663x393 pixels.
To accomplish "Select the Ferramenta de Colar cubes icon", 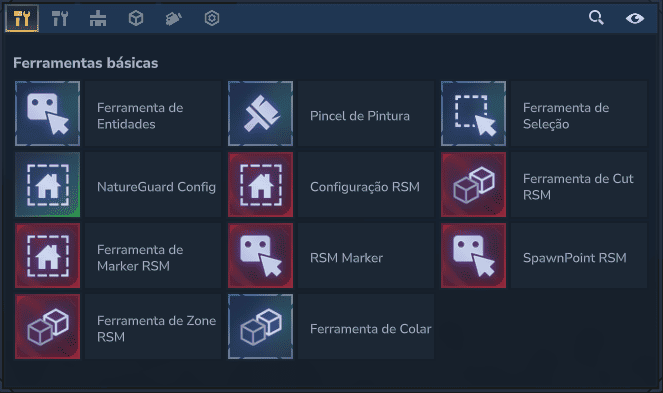I will click(x=260, y=327).
